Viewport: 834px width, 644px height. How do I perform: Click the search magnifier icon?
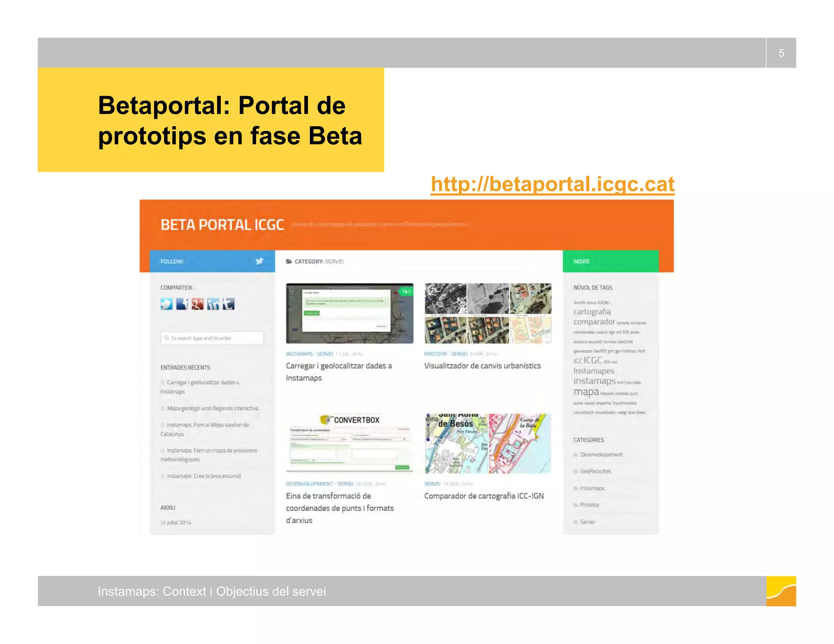click(x=167, y=338)
